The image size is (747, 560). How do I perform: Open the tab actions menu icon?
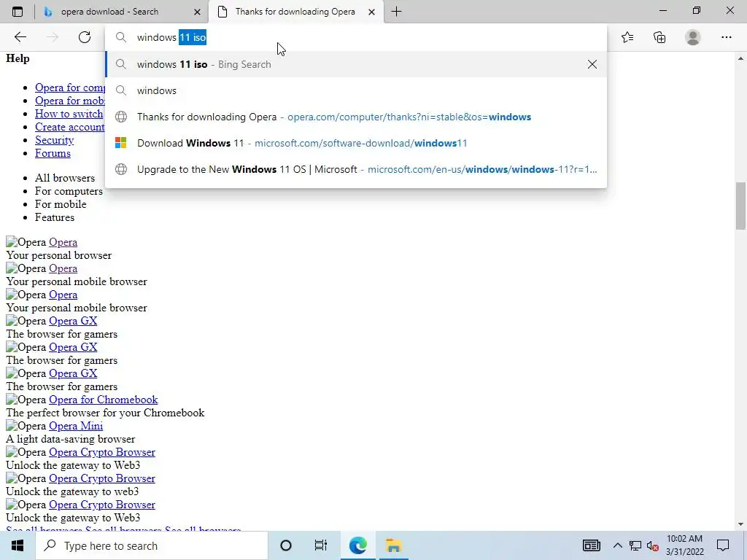pyautogui.click(x=18, y=12)
